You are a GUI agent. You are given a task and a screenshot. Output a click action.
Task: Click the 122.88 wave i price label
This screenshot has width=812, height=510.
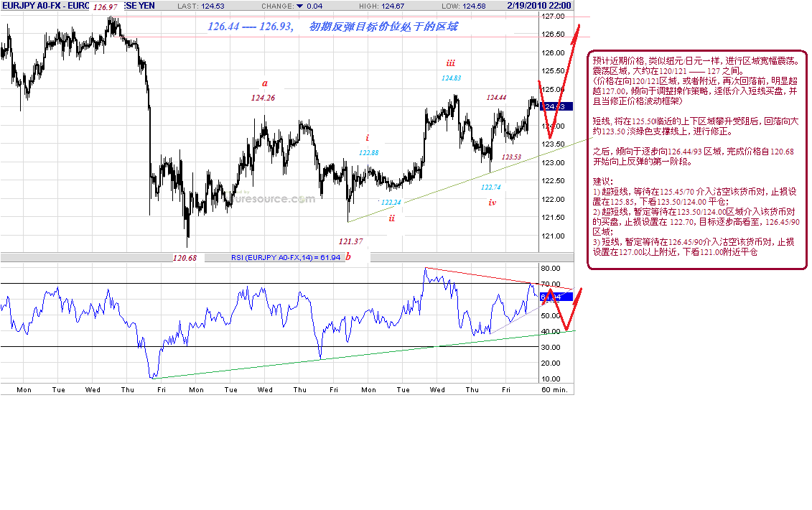coord(369,153)
